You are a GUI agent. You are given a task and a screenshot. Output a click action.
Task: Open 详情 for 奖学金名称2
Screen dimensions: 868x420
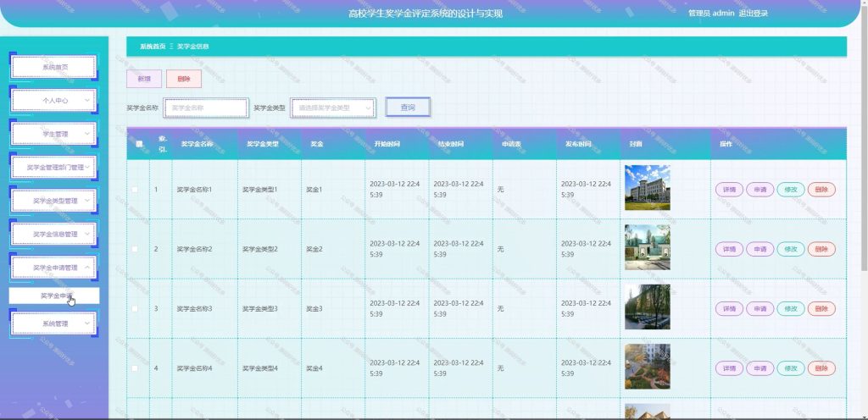730,249
